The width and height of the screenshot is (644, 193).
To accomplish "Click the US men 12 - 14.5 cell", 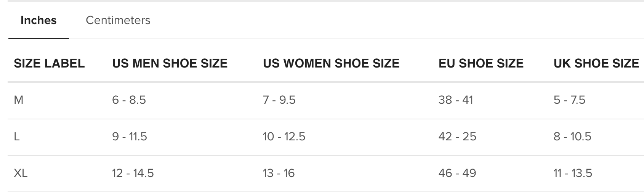I will point(133,173).
